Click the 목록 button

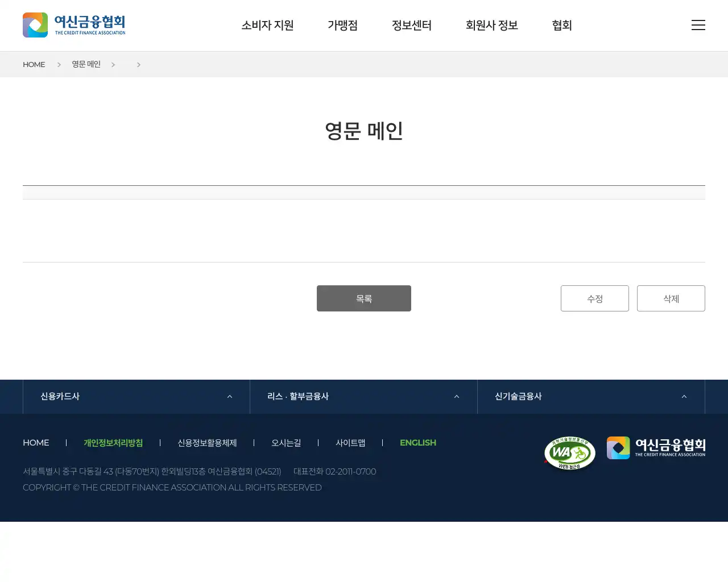(364, 298)
